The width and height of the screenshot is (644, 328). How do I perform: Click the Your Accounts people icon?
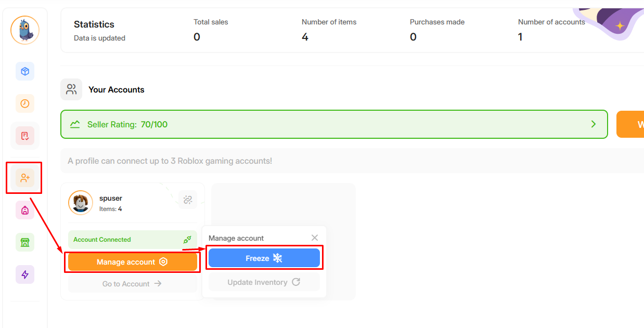click(x=71, y=89)
